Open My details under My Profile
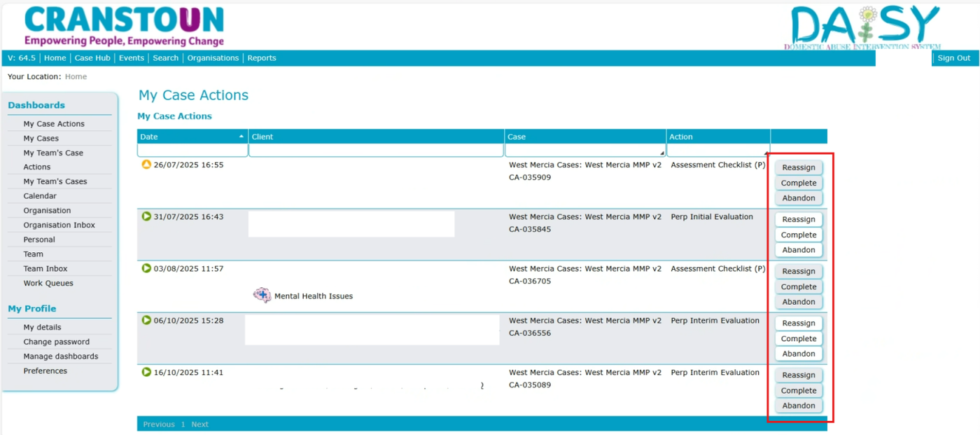 click(42, 328)
